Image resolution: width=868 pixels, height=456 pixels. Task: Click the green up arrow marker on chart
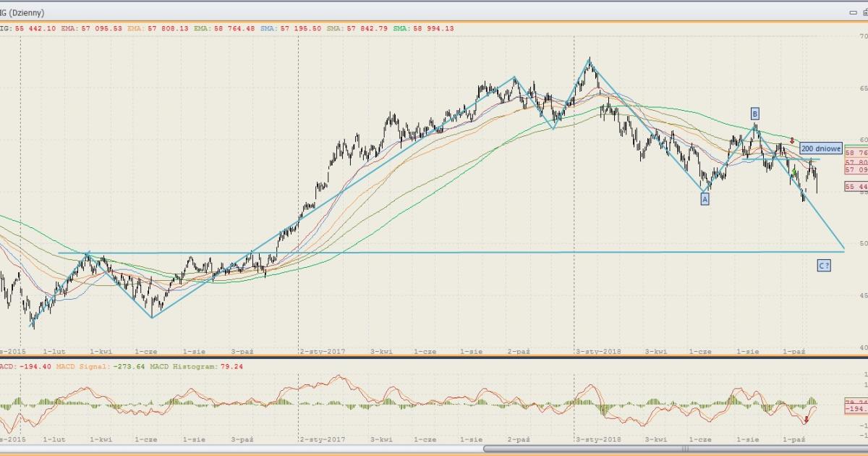(794, 172)
